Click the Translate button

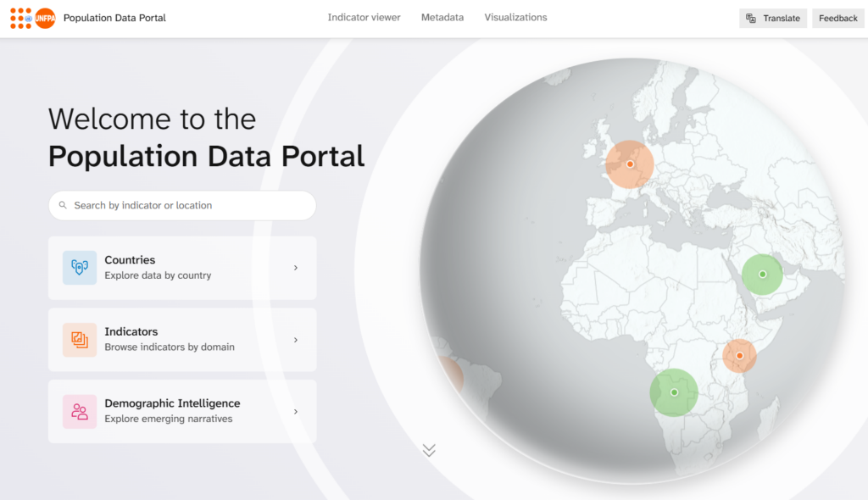773,19
